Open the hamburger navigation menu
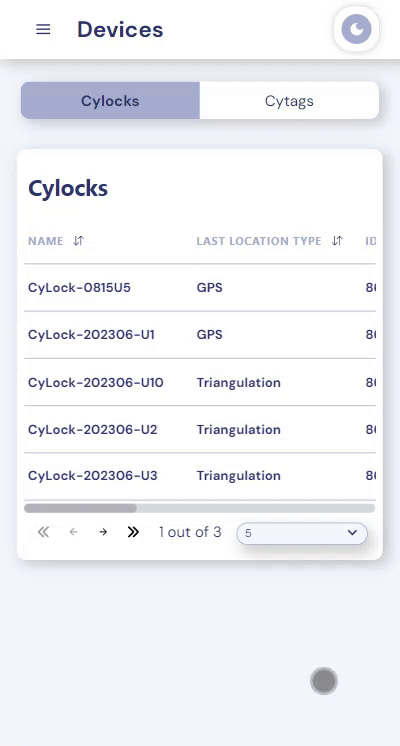The height and width of the screenshot is (746, 400). (x=43, y=29)
